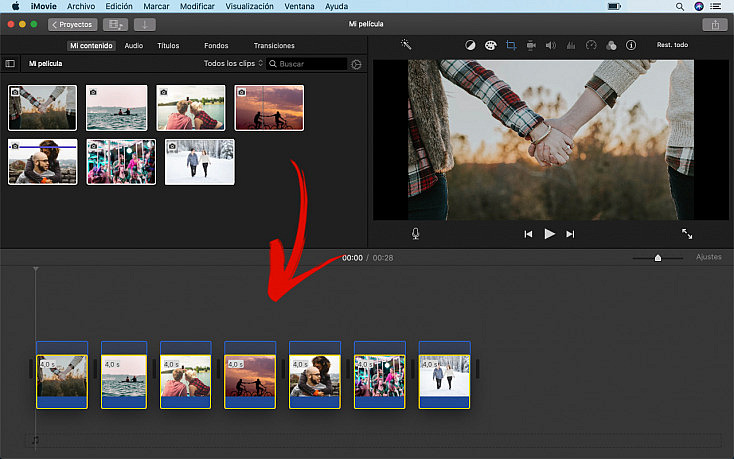Viewport: 734px width, 459px height.
Task: Open the Visualización menu
Action: 250,6
